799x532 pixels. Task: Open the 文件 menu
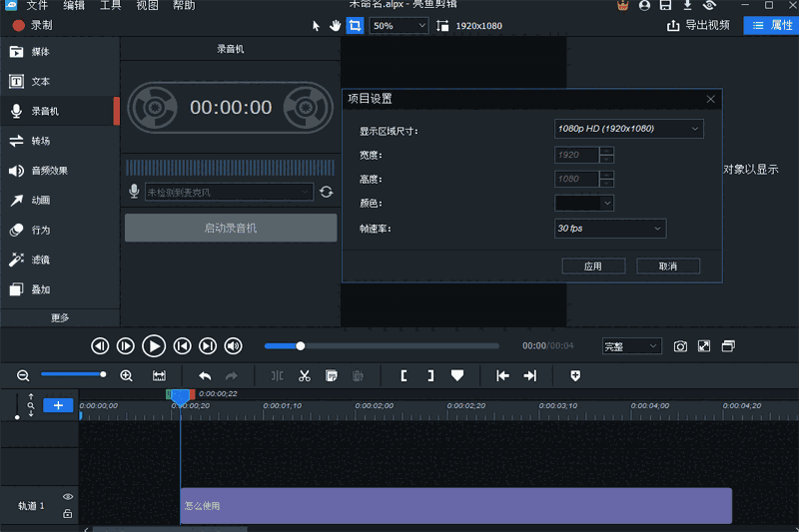36,5
